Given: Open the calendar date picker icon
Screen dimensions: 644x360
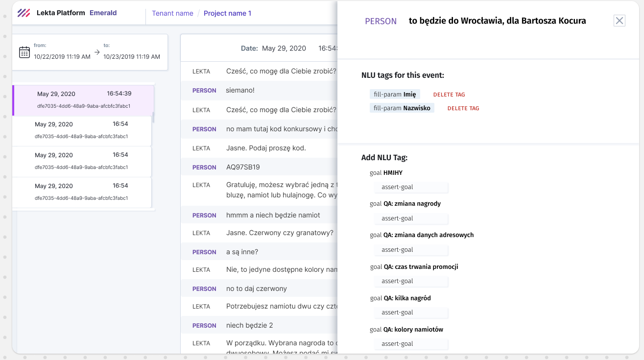Looking at the screenshot, I should pos(24,52).
